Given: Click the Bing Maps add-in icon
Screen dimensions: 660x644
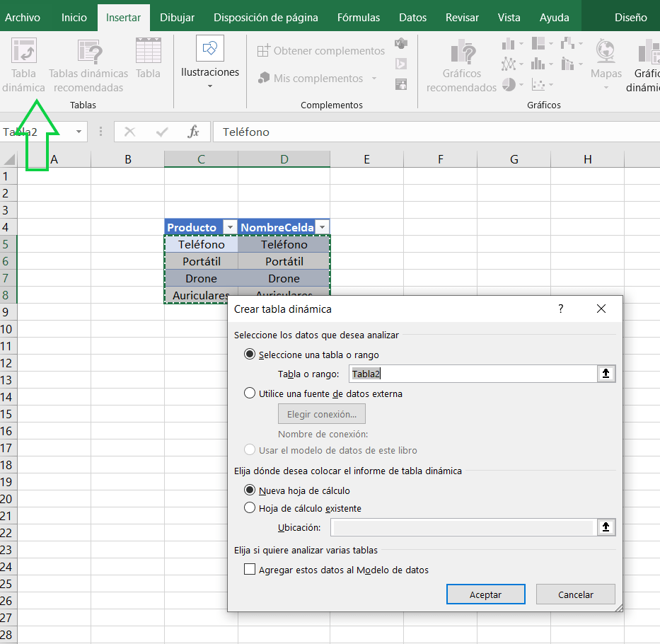Looking at the screenshot, I should pos(401,64).
